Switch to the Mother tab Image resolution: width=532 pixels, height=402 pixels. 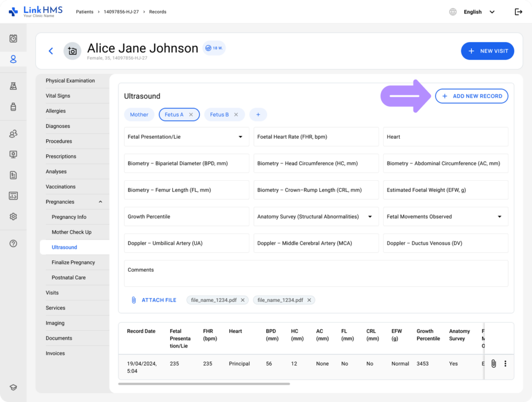pos(139,115)
